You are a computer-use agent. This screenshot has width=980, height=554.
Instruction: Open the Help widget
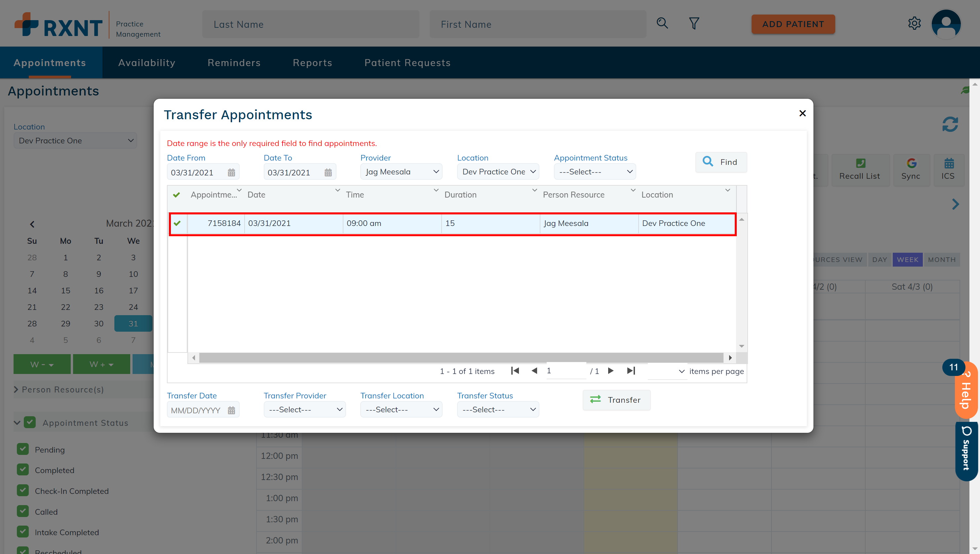(966, 391)
